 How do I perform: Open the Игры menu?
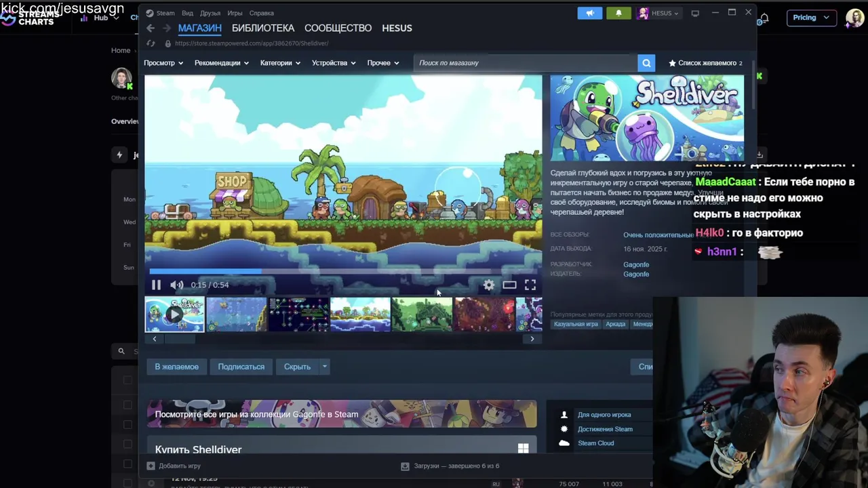(235, 13)
